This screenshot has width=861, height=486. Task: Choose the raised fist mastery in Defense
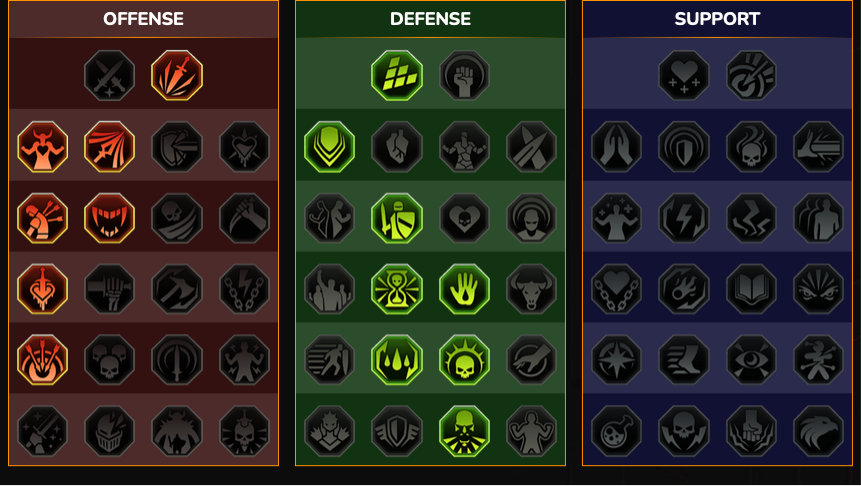click(x=464, y=75)
